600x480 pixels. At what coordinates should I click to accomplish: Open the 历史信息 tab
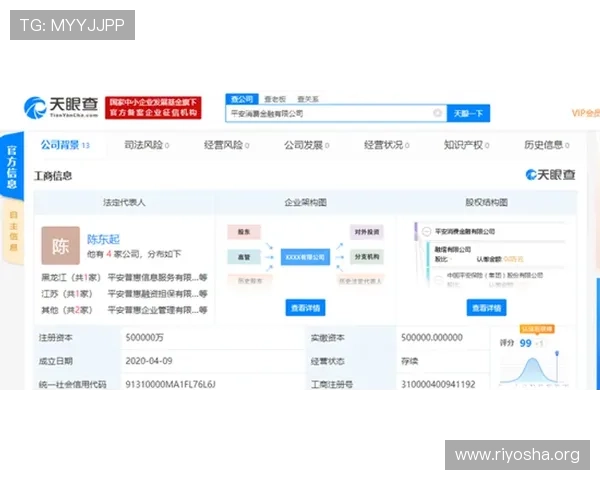tap(547, 145)
